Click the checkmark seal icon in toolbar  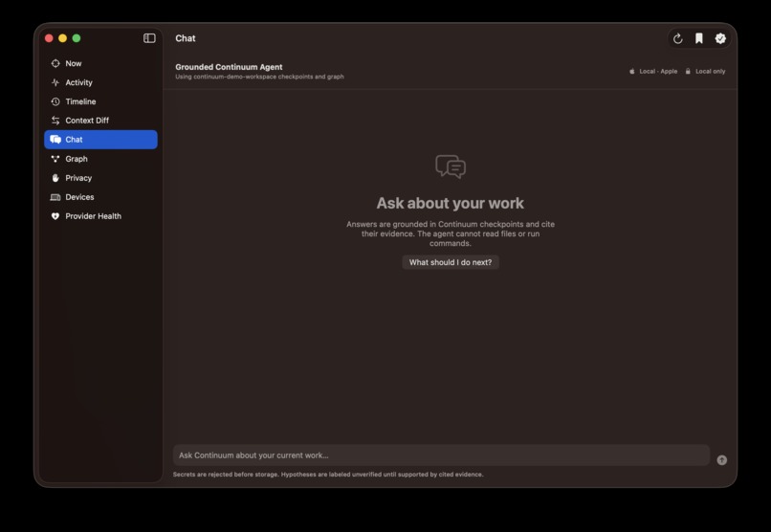(x=720, y=38)
